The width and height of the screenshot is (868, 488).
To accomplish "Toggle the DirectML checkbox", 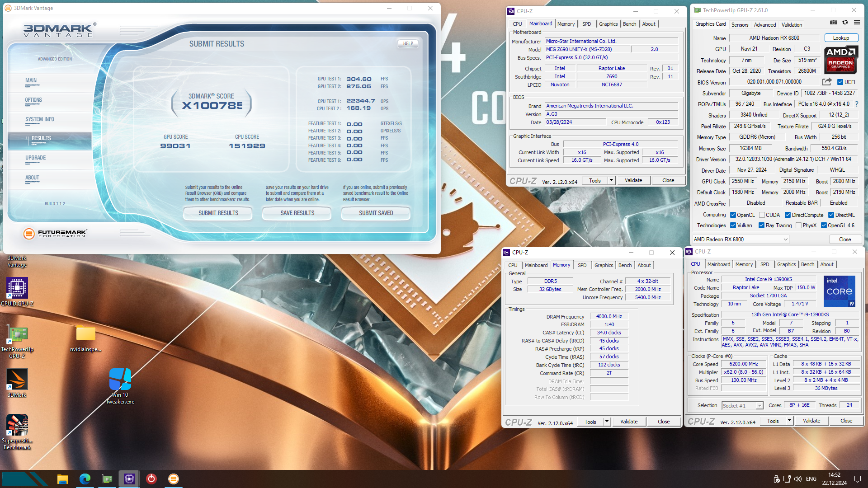I will click(831, 215).
